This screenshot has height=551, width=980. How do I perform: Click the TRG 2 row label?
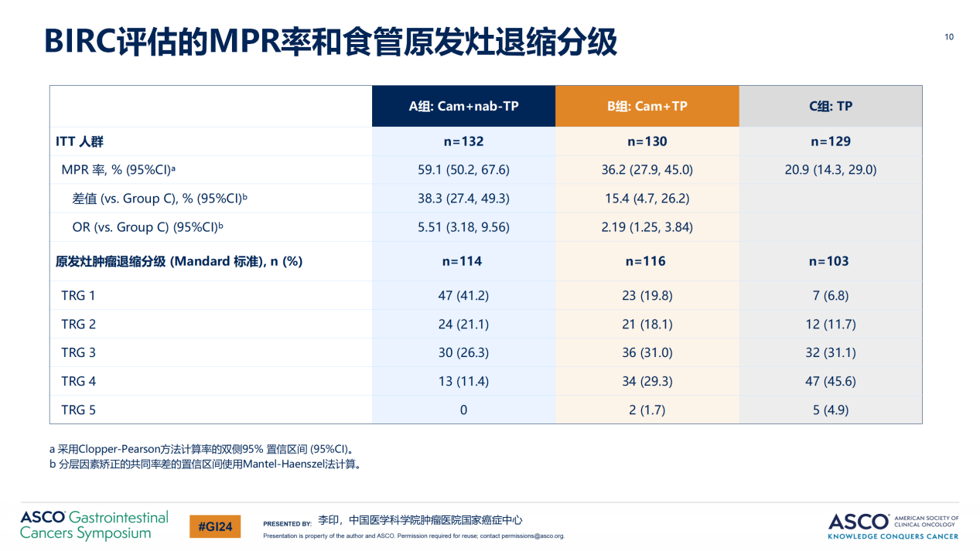(x=79, y=324)
